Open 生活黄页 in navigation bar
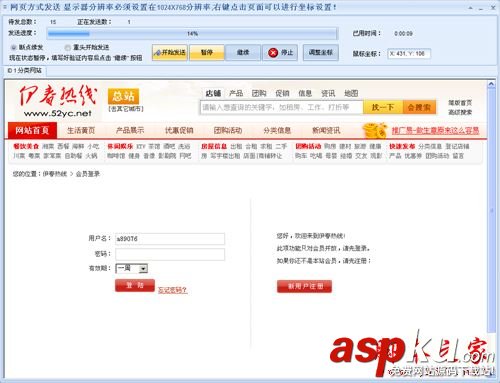This screenshot has width=500, height=383. click(81, 130)
